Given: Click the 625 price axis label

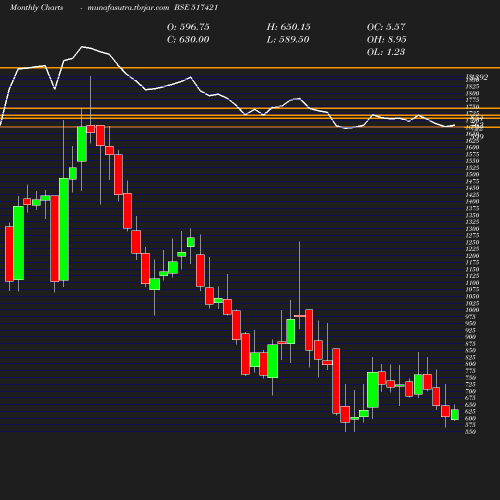Looking at the screenshot, I should point(471,411).
